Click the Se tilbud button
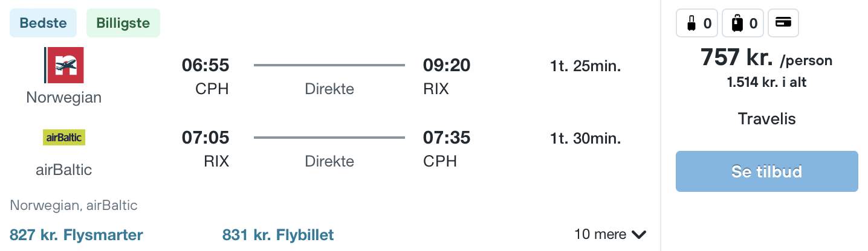This screenshot has width=868, height=251. pos(766,171)
